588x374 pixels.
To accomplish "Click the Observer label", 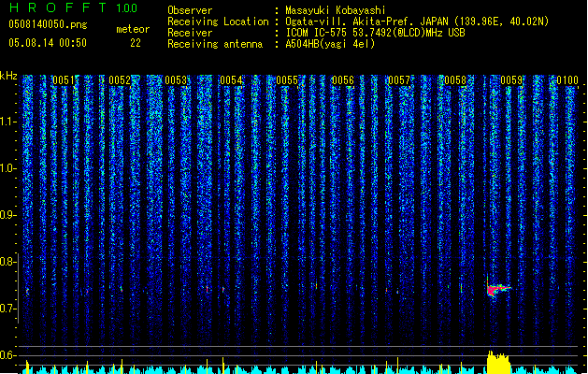I will pyautogui.click(x=190, y=10).
